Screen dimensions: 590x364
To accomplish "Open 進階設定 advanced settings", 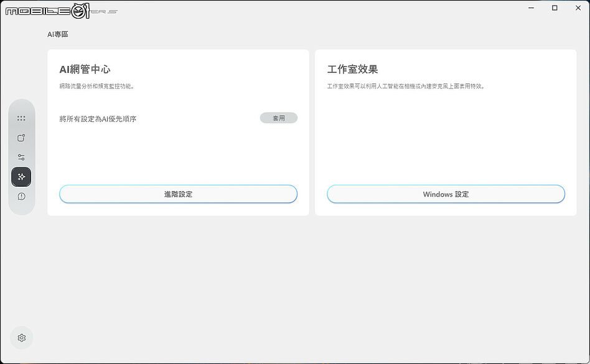I will coord(179,194).
